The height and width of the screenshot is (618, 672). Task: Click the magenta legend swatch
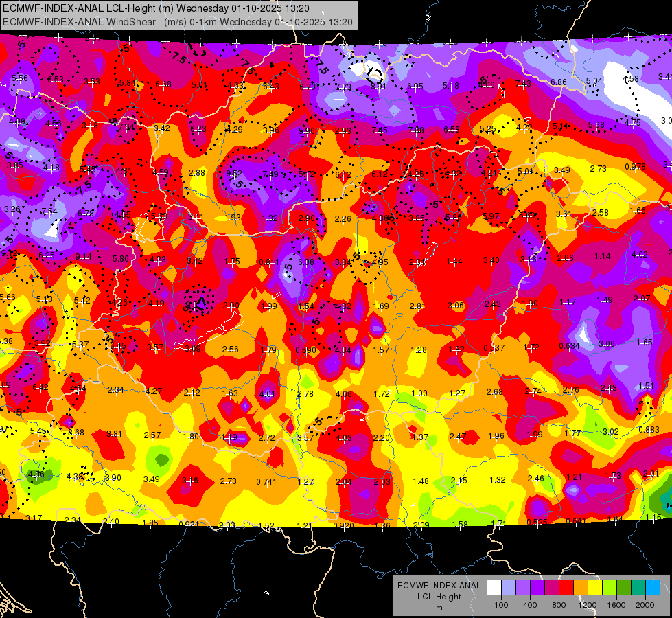552,587
